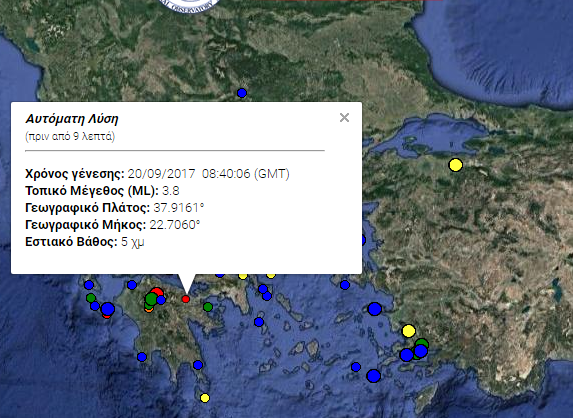The width and height of the screenshot is (573, 418).
Task: Select the yellow marker south of the Sea of Marmara
Action: 455,165
